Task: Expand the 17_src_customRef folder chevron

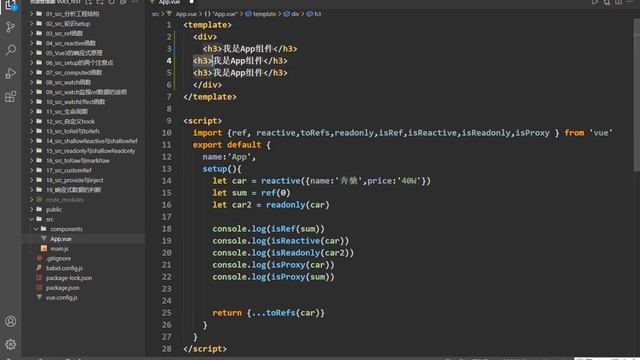Action: click(31, 170)
